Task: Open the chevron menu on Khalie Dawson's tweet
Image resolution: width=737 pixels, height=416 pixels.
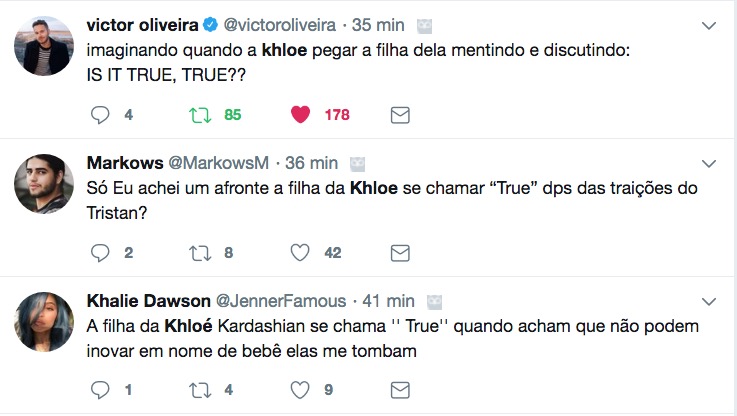Action: click(709, 301)
